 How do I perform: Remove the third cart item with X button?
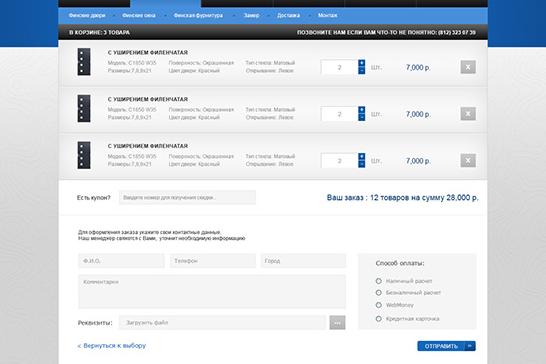click(x=468, y=161)
